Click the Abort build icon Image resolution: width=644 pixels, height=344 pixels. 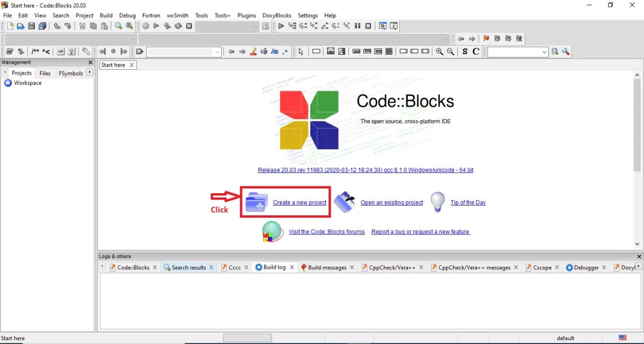[x=189, y=26]
